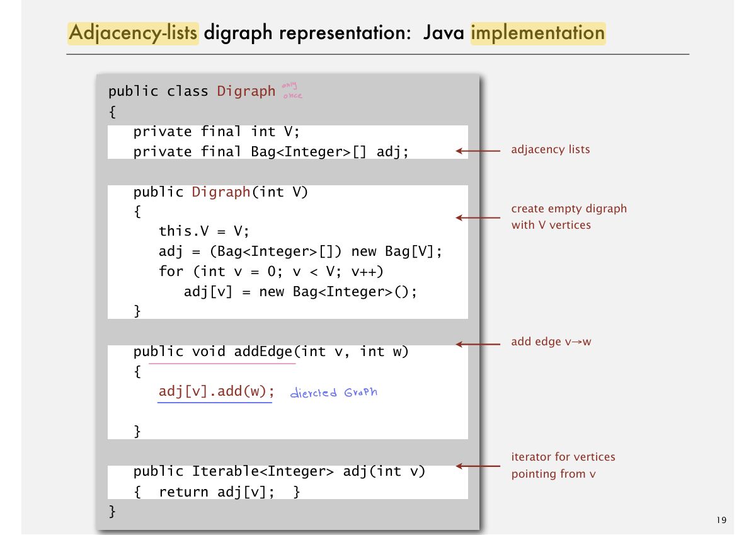Click the line "for (int v = 0; v < V; v++)"
This screenshot has width=756, height=535.
pos(271,272)
